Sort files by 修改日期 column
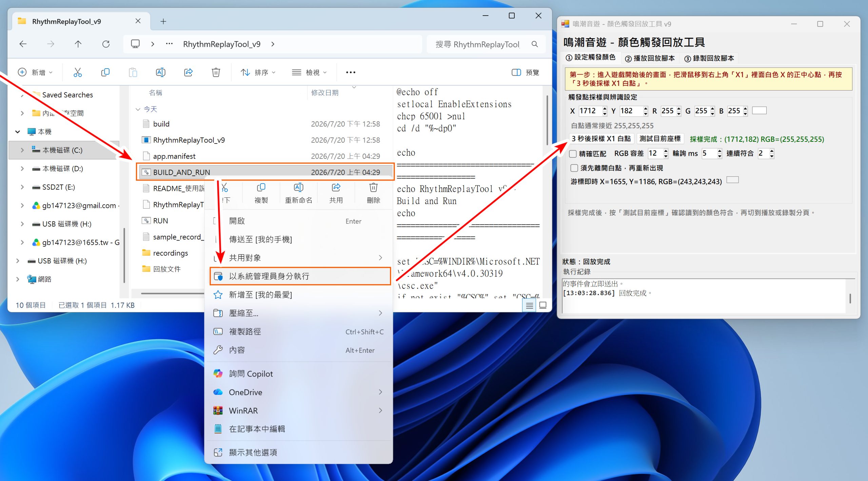 (x=325, y=93)
